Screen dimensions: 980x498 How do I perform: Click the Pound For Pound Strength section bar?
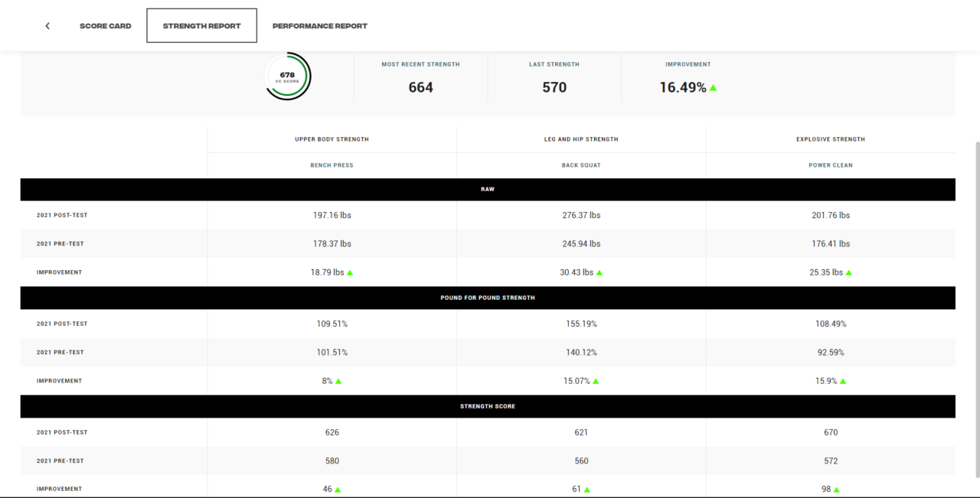click(x=488, y=298)
